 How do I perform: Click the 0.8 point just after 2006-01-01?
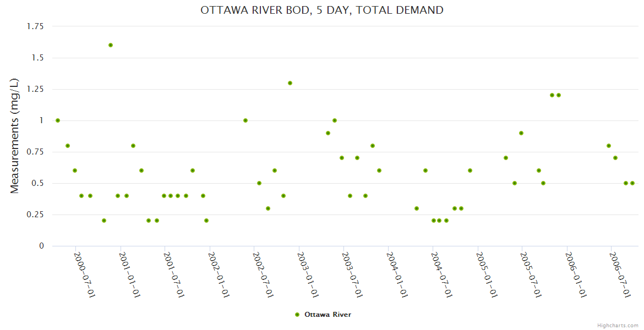(609, 146)
